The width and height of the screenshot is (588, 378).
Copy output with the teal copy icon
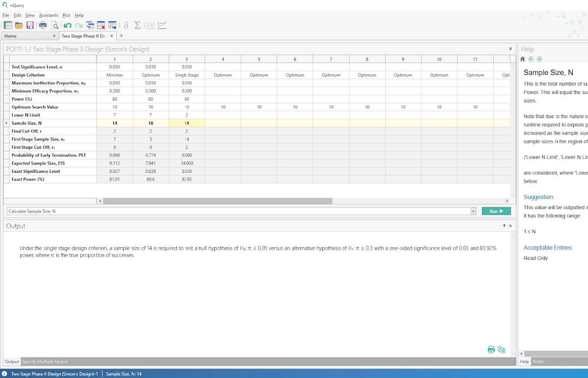[x=501, y=350]
